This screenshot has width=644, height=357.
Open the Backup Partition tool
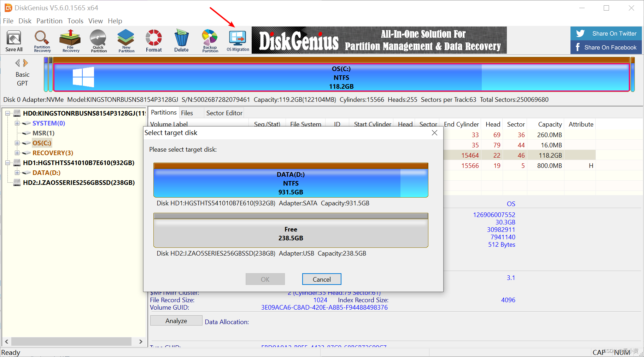pyautogui.click(x=210, y=41)
